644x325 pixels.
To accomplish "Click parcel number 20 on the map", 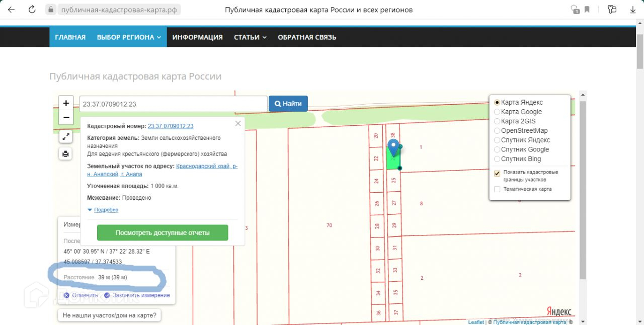I will pyautogui.click(x=376, y=135).
